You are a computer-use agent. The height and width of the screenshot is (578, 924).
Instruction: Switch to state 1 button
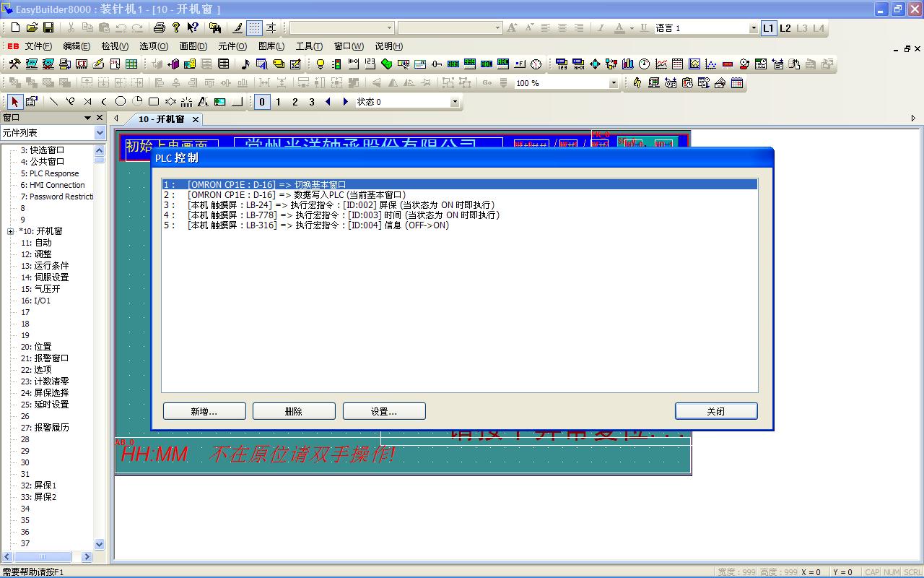click(x=279, y=102)
